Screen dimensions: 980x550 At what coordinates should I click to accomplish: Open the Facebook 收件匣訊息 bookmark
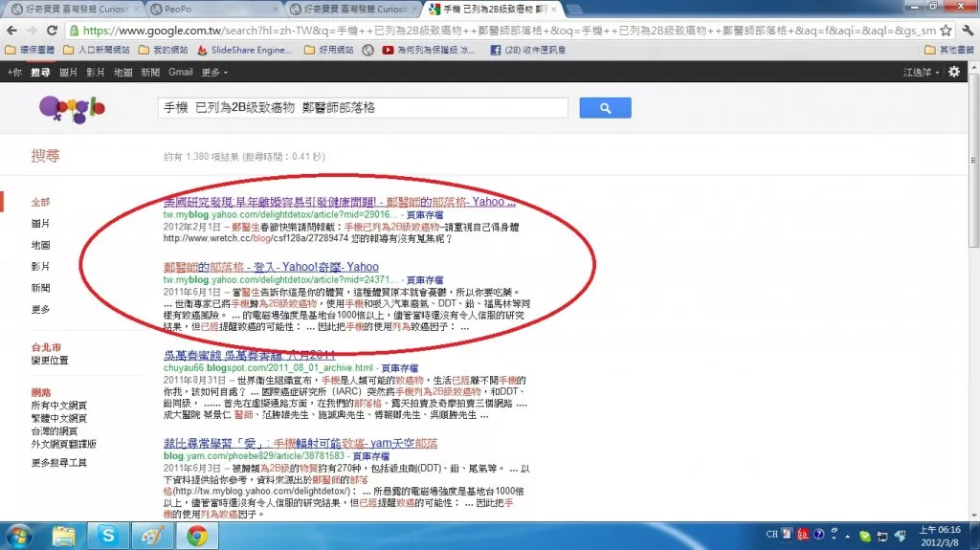527,50
